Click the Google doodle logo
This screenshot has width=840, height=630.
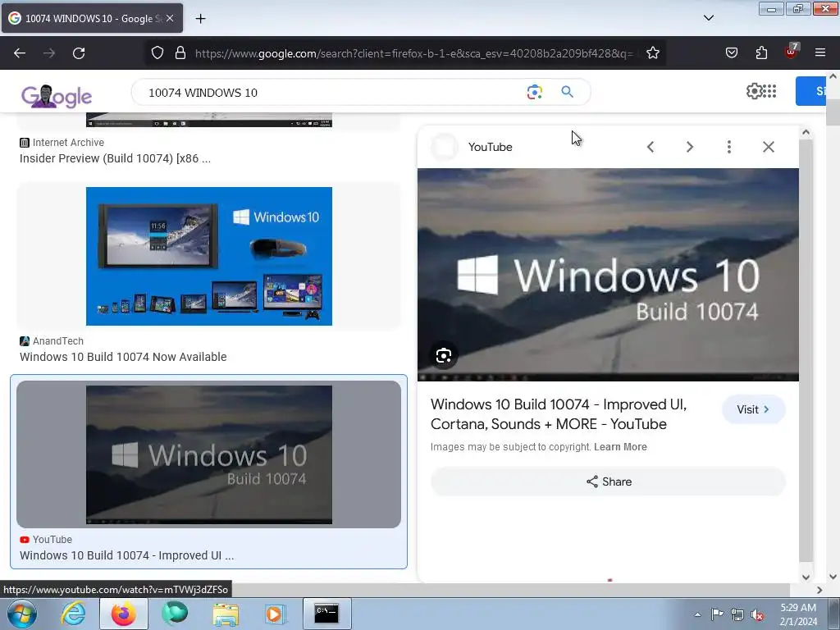[x=57, y=97]
